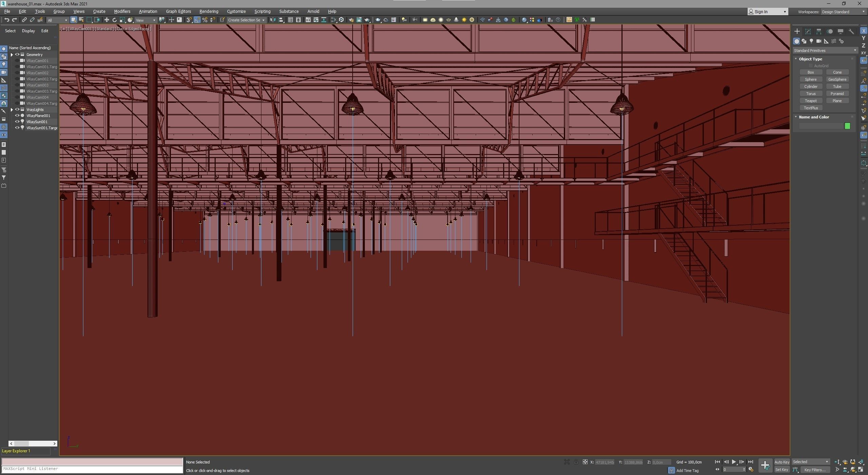868x475 pixels.
Task: Select the Move transform tool
Action: tap(106, 20)
